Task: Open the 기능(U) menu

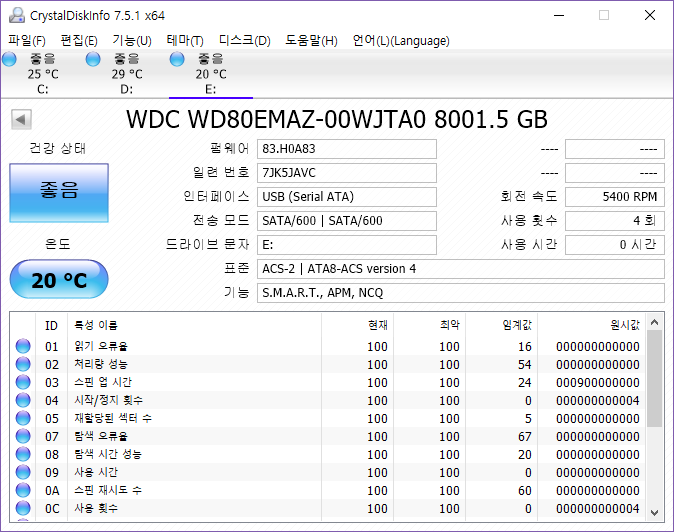Action: coord(132,41)
